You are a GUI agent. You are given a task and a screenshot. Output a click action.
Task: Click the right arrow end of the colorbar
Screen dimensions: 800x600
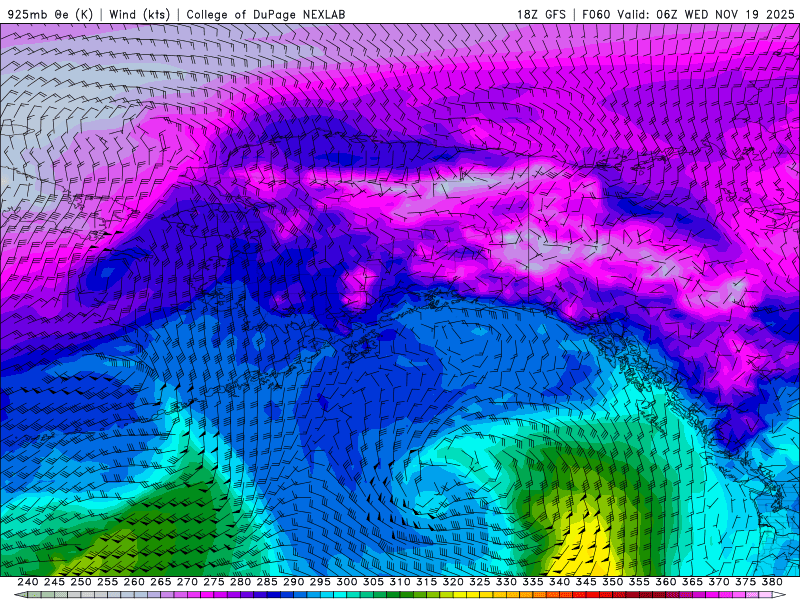tap(779, 595)
